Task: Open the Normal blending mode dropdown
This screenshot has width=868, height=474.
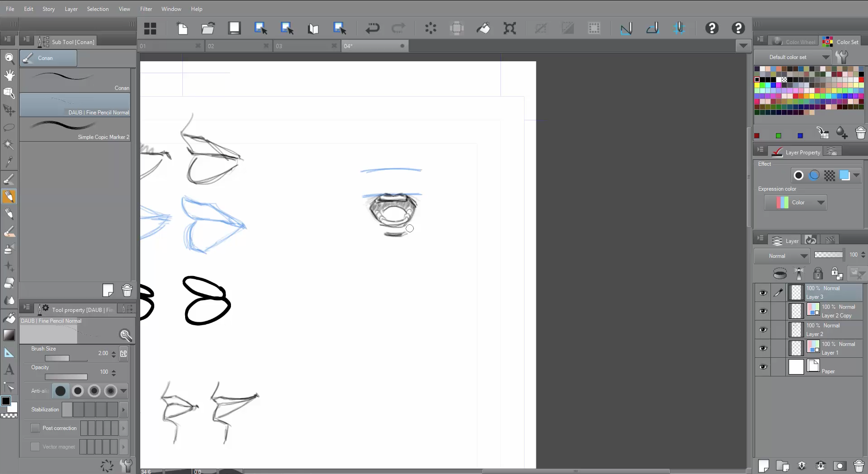Action: click(781, 256)
